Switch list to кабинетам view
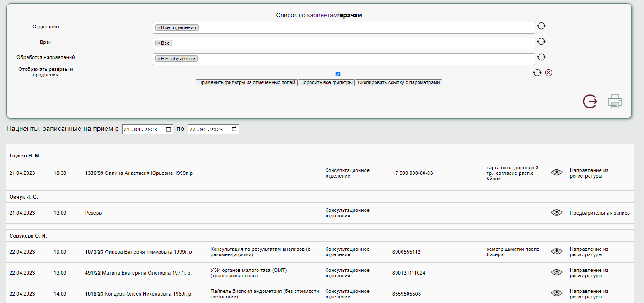Image resolution: width=644 pixels, height=303 pixels. pos(322,15)
